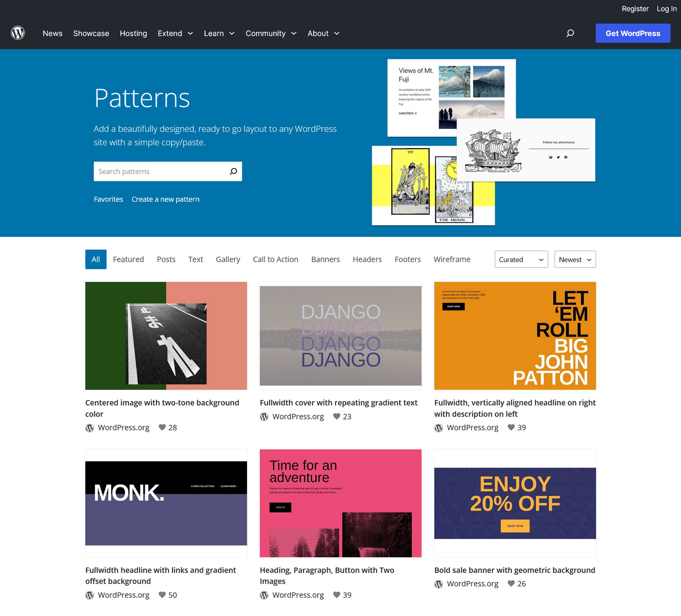Viewport: 681px width, 616px height.
Task: Toggle the heart on the bold sale banner pattern
Action: (511, 584)
